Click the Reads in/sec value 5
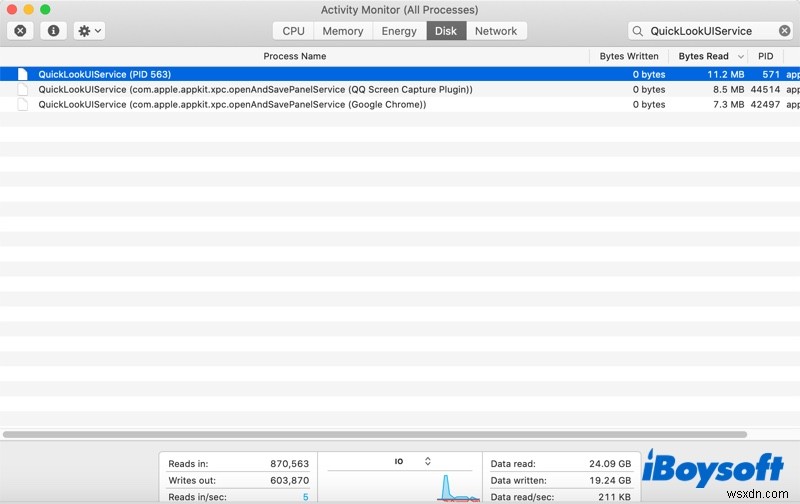The image size is (800, 504). (x=306, y=497)
